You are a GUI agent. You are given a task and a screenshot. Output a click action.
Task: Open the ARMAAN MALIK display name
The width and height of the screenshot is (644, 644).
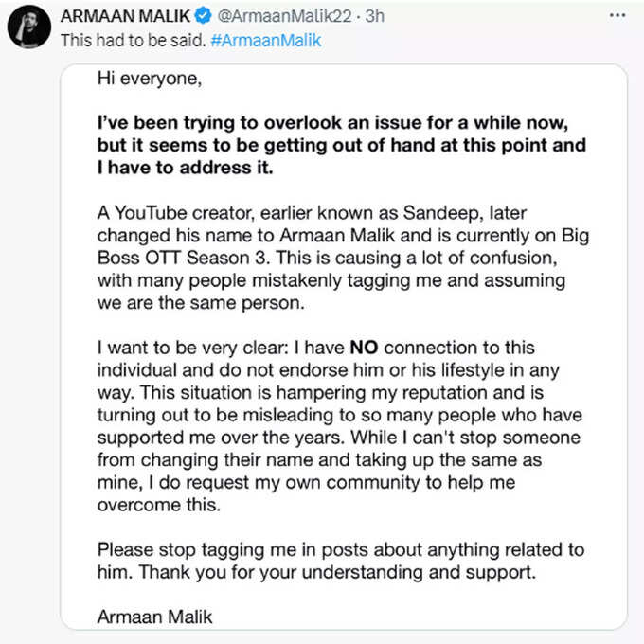tap(125, 16)
